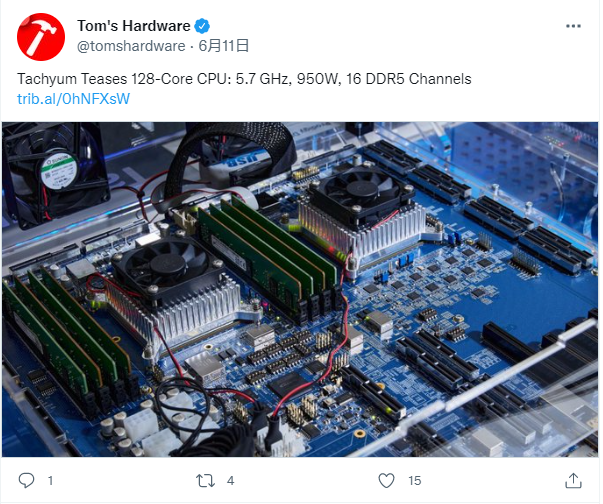
Task: Open the trib.al/0hNFXsW link
Action: 73,99
